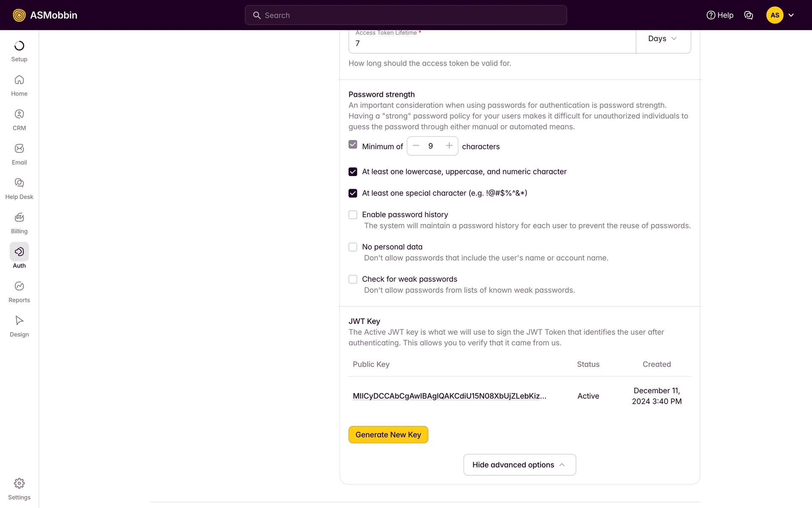This screenshot has height=508, width=812.
Task: Open the Email sidebar icon
Action: click(x=19, y=149)
